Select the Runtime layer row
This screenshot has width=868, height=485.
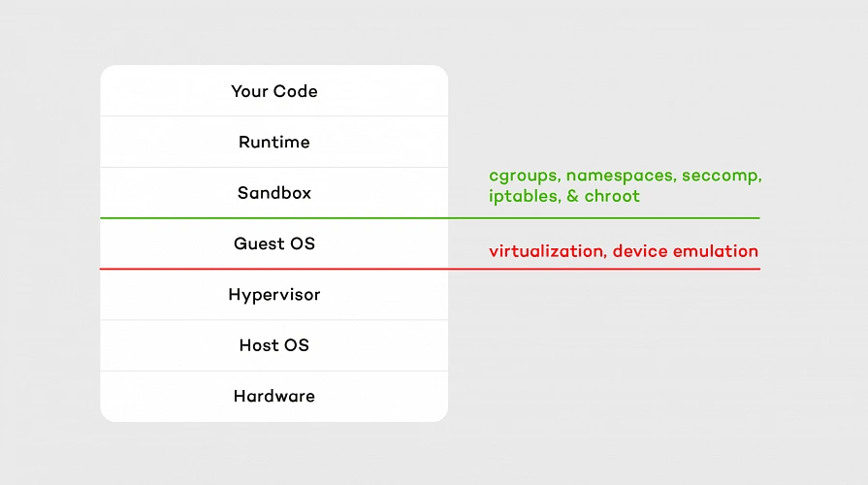(x=274, y=142)
